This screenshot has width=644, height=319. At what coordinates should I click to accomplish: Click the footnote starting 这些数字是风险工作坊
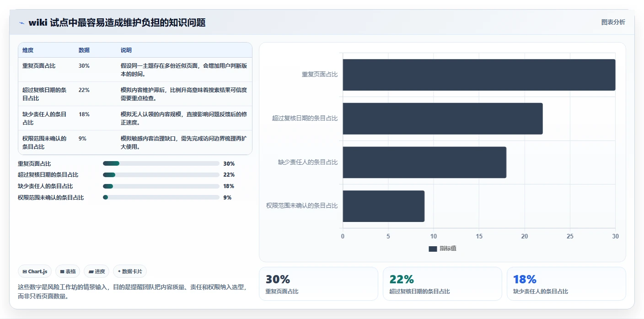pyautogui.click(x=133, y=292)
